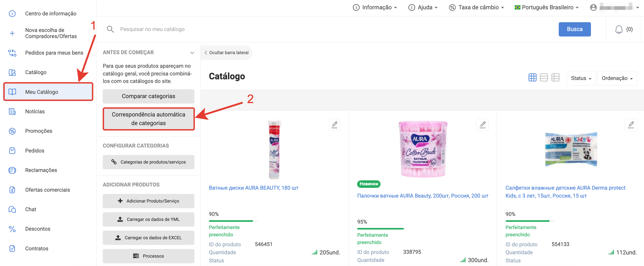This screenshot has width=644, height=266.
Task: Switch to table view layout icon
Action: [555, 78]
